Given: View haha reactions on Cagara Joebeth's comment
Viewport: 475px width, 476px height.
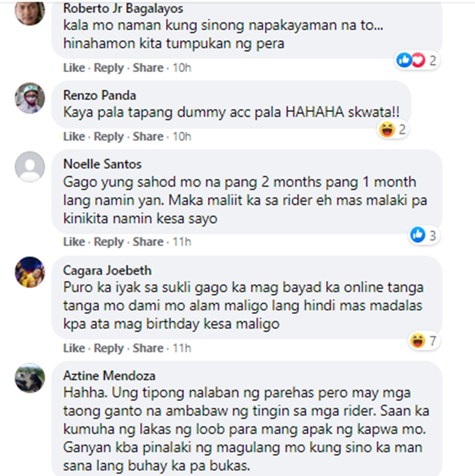Looking at the screenshot, I should pos(424,341).
